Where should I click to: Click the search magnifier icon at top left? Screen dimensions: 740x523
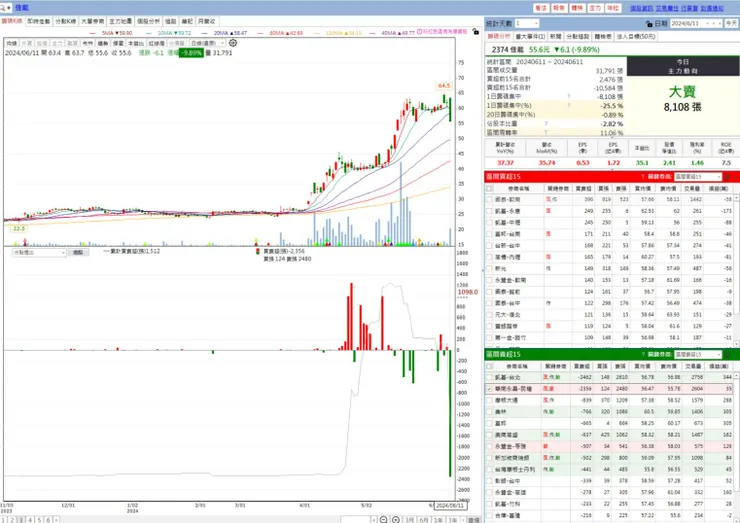coord(3,8)
